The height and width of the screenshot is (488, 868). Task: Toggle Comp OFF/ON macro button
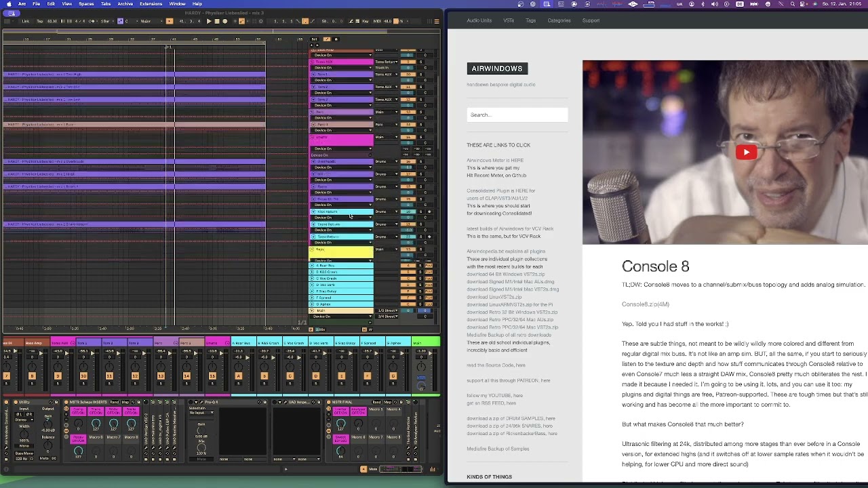pos(78,411)
